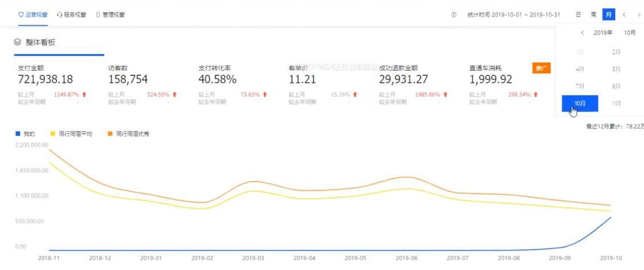
Task: Click the 2019-06 label on chart axis
Action: [x=406, y=259]
